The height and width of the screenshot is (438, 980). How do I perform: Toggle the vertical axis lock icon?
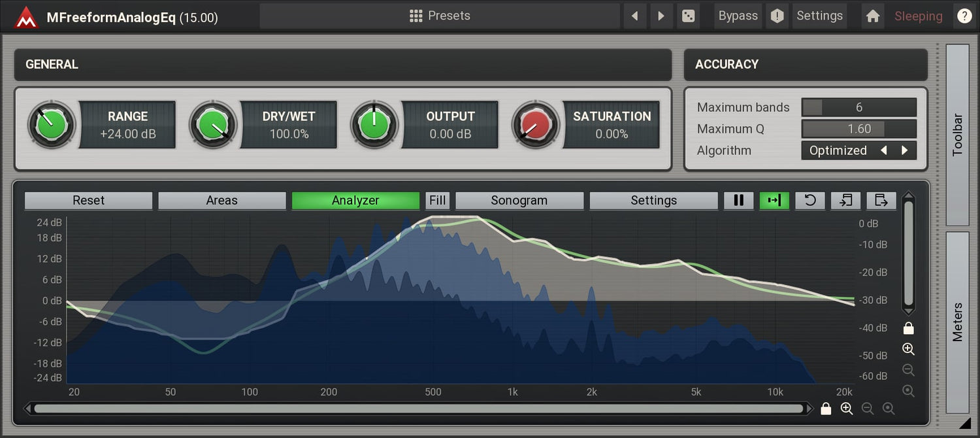pyautogui.click(x=908, y=328)
